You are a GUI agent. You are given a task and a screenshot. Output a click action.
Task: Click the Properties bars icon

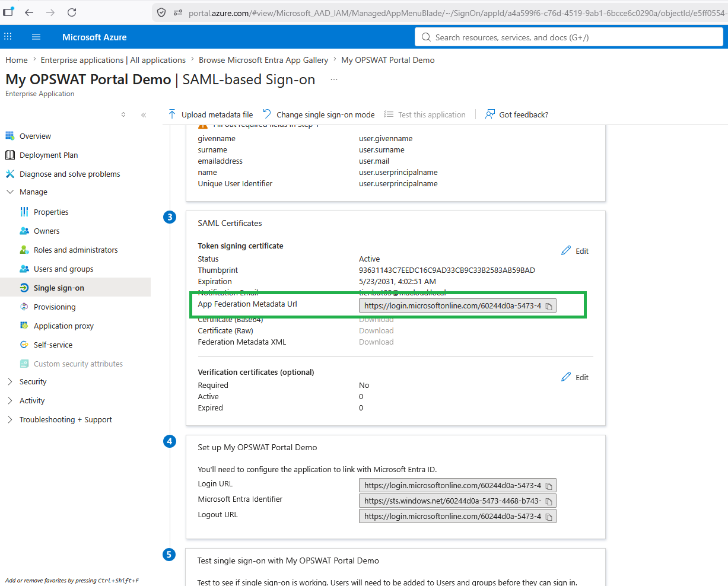[x=24, y=212]
